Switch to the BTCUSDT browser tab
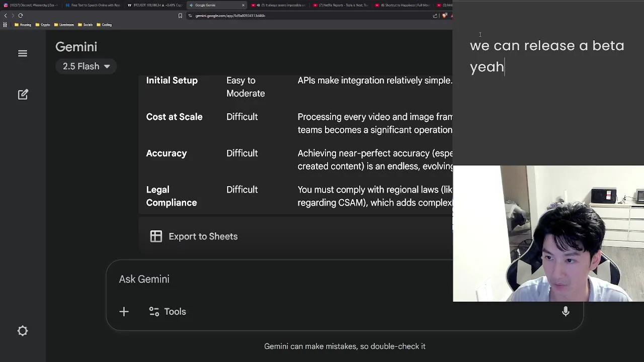Image resolution: width=644 pixels, height=362 pixels. click(x=155, y=5)
